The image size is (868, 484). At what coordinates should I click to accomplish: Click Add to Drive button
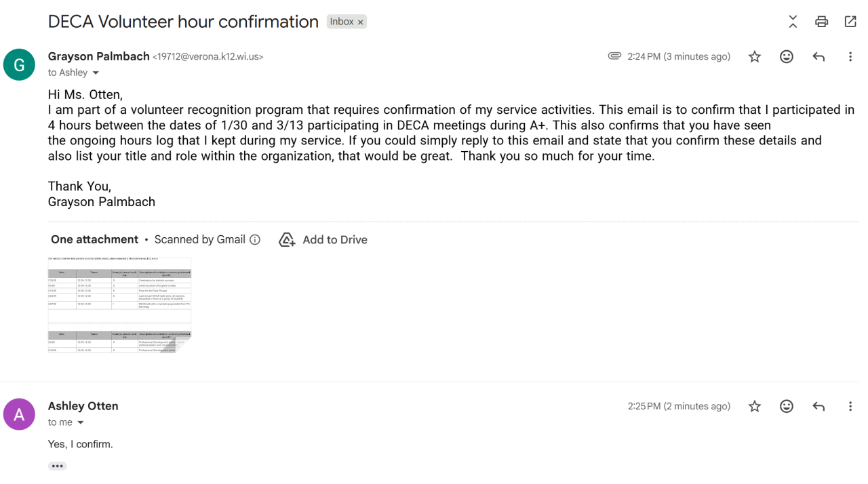point(323,240)
